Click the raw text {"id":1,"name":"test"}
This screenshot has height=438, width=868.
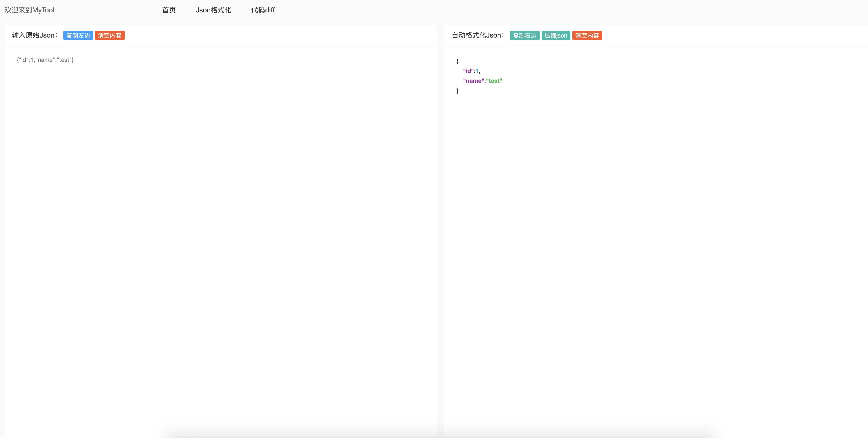tap(45, 60)
